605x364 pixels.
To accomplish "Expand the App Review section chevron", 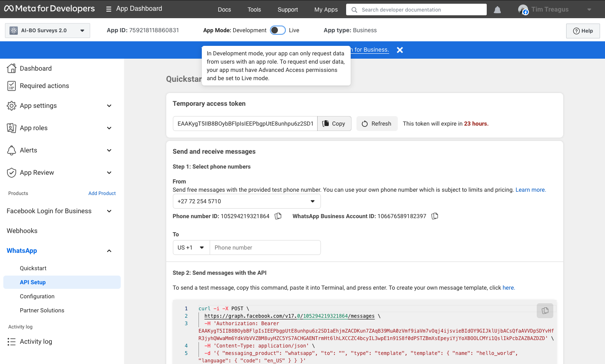I will tap(109, 173).
